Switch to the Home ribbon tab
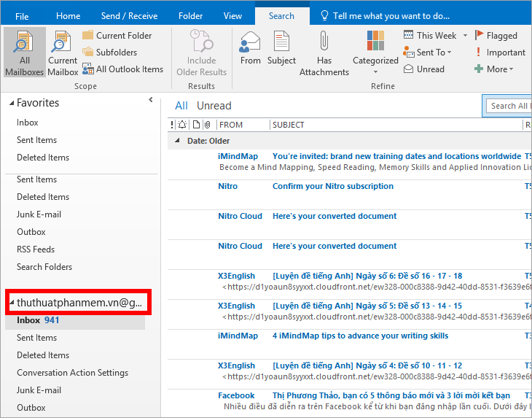 point(69,16)
